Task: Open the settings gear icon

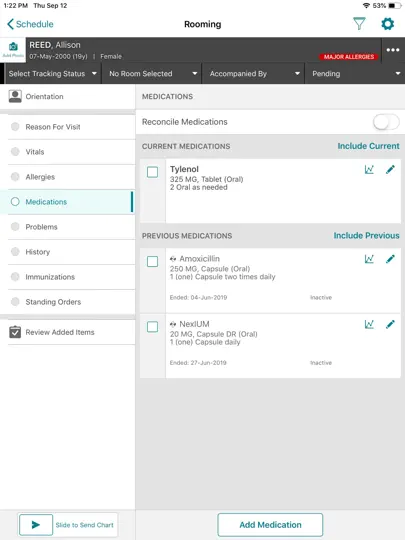Action: pos(387,24)
